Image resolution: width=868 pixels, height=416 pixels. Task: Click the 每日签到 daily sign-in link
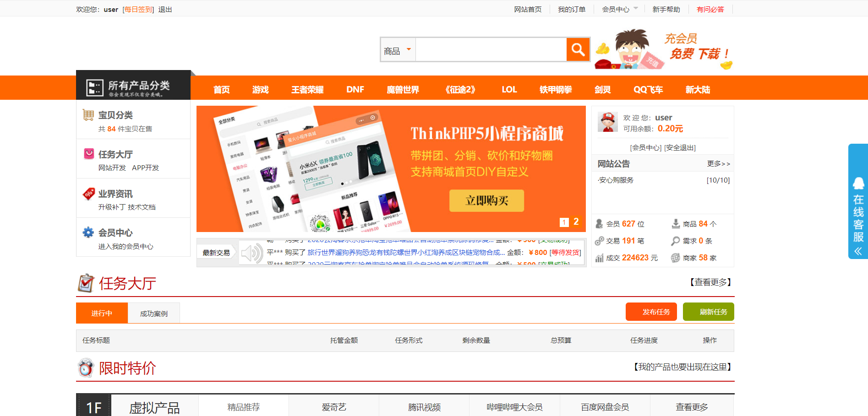(x=138, y=10)
